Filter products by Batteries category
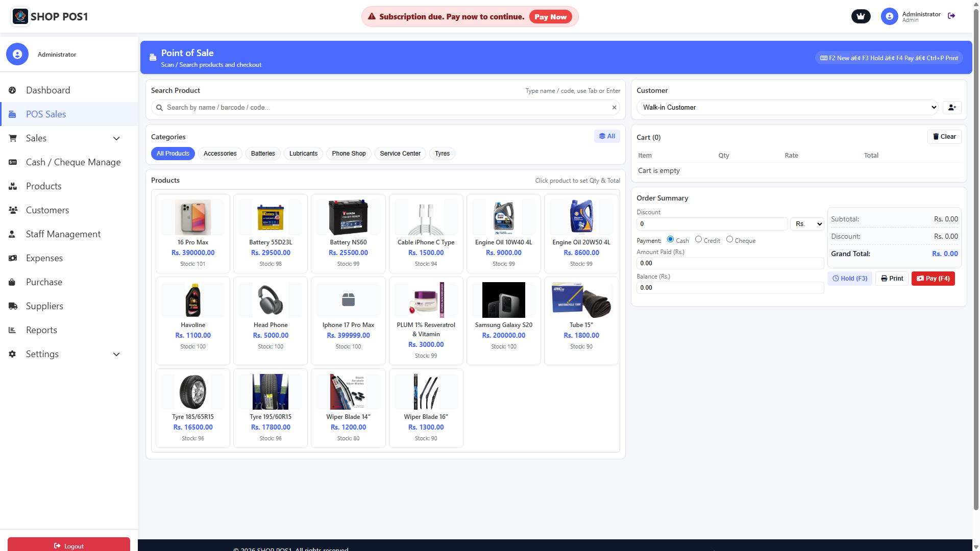 click(x=263, y=154)
